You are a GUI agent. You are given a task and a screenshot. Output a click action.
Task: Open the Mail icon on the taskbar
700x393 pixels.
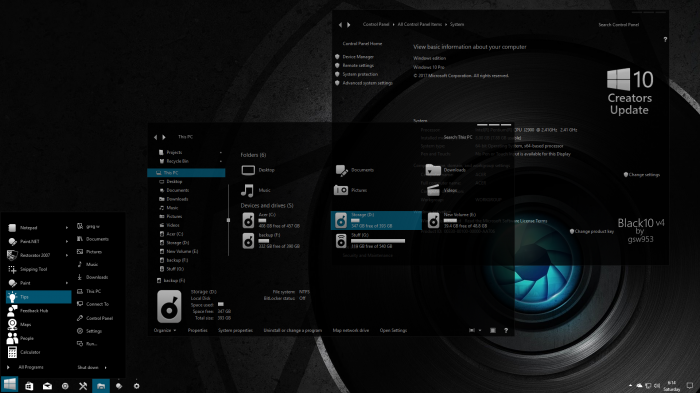pyautogui.click(x=47, y=386)
